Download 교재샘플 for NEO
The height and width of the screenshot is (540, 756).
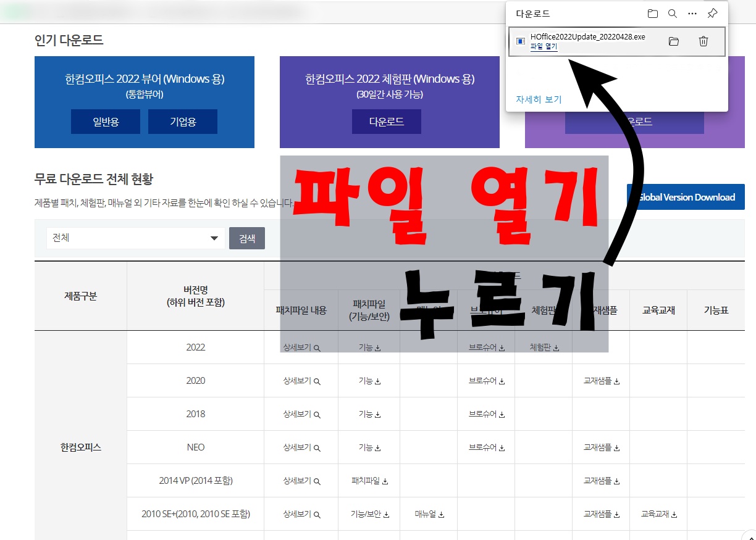coord(602,447)
